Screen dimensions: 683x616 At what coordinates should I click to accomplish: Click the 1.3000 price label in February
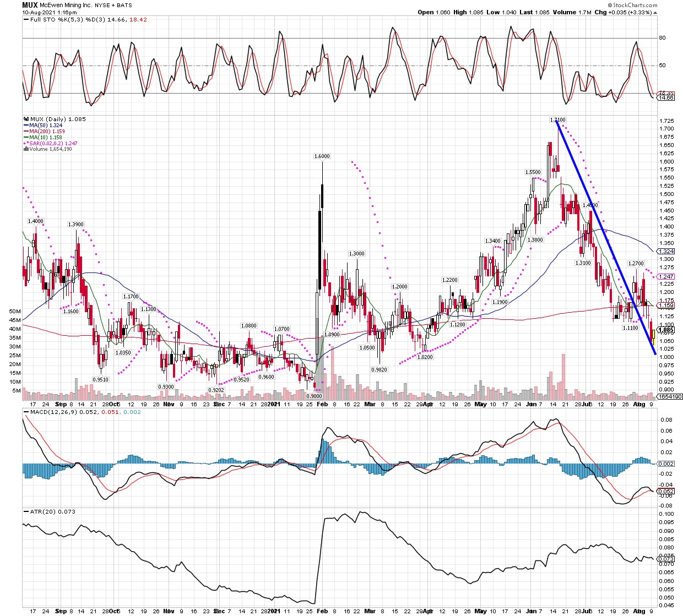pyautogui.click(x=356, y=253)
